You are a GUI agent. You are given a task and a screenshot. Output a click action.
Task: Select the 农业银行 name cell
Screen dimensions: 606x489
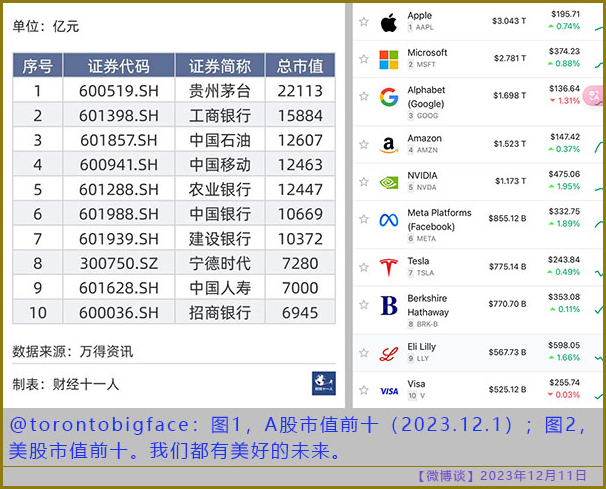click(220, 189)
